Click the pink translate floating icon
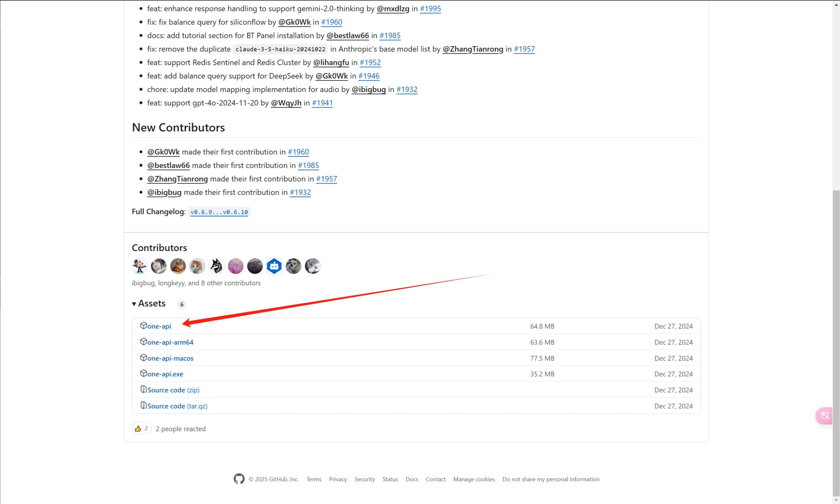Image resolution: width=840 pixels, height=504 pixels. 825,416
